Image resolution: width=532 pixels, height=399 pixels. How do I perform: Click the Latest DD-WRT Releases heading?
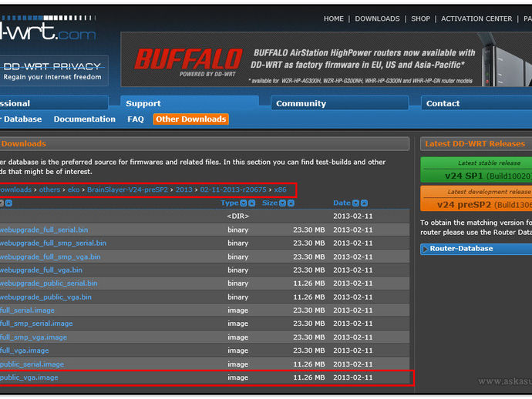(x=475, y=144)
